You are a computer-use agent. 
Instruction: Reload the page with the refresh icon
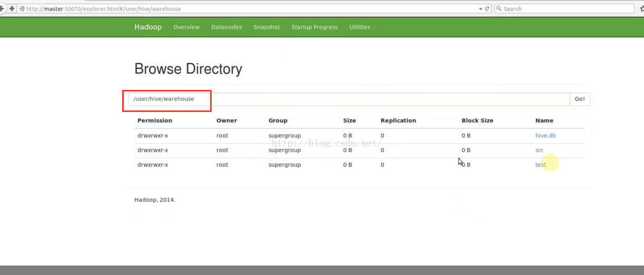tap(487, 8)
